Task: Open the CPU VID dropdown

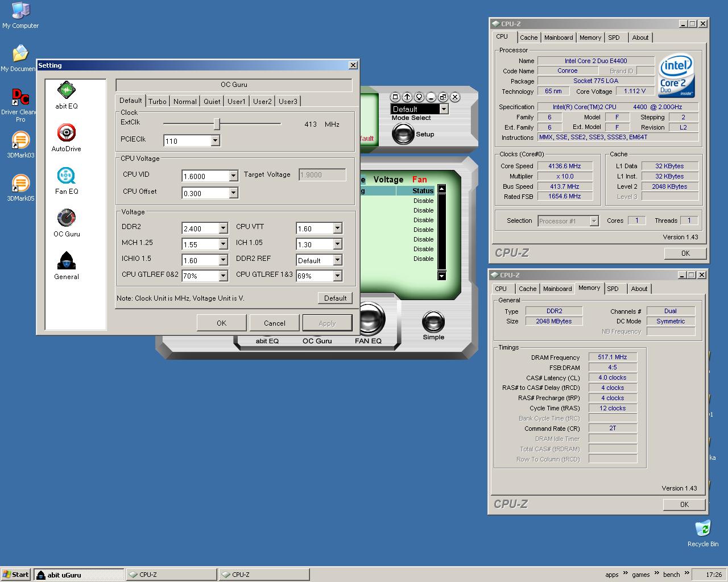Action: [x=233, y=176]
